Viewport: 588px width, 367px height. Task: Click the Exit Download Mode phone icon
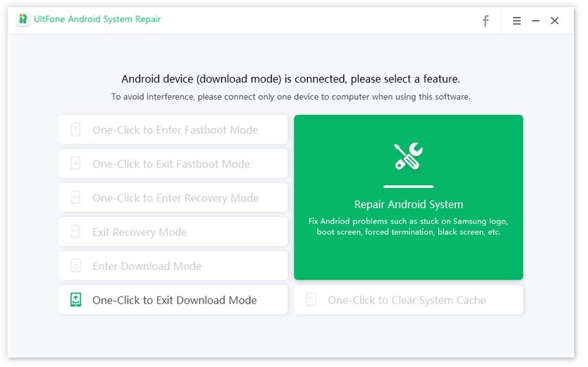coord(76,300)
